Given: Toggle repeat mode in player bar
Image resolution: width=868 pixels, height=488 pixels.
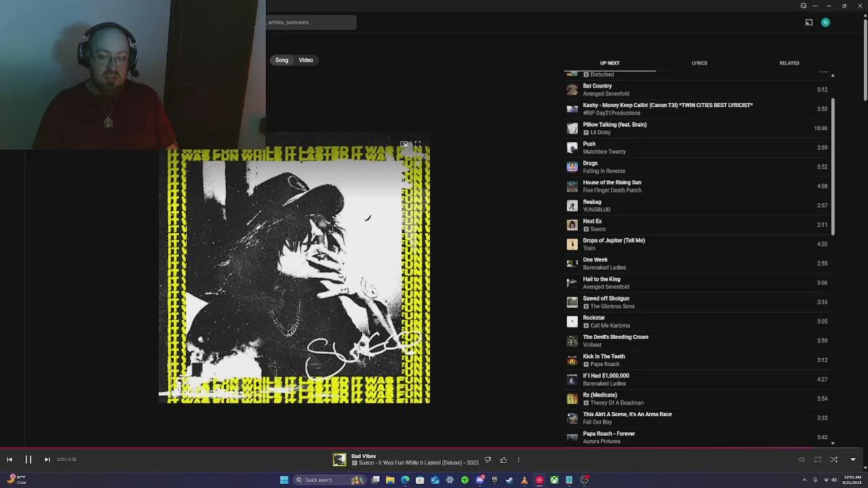Looking at the screenshot, I should pyautogui.click(x=818, y=460).
